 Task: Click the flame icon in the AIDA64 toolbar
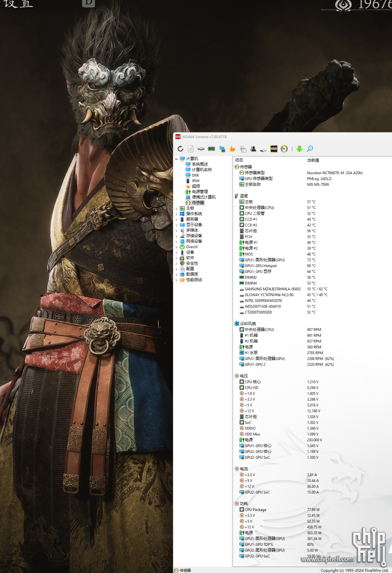pos(232,149)
